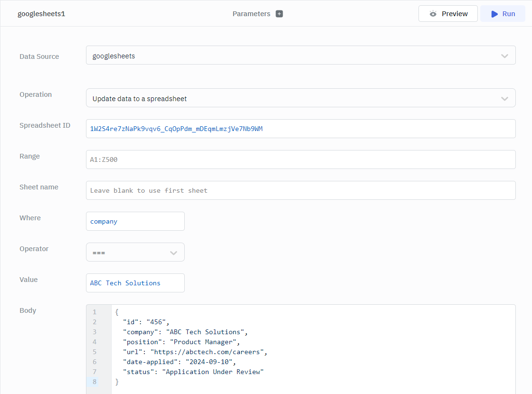Click the Range input field
Image resolution: width=532 pixels, height=394 pixels.
point(300,159)
